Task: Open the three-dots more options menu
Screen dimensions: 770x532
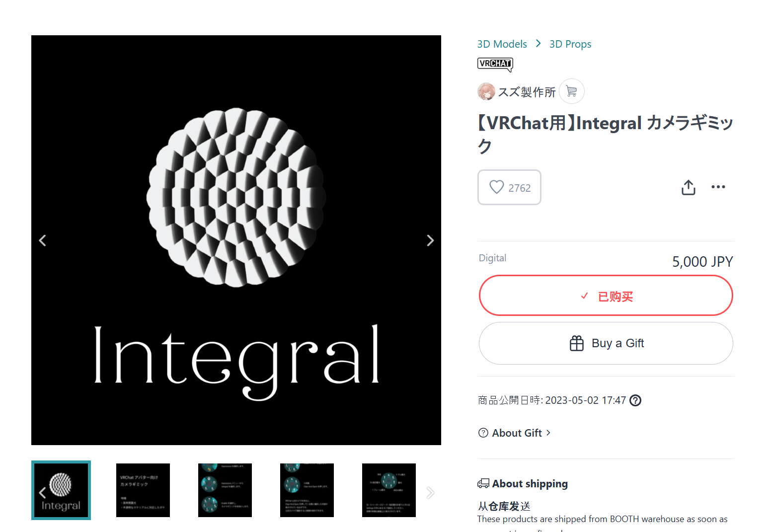Action: (718, 187)
